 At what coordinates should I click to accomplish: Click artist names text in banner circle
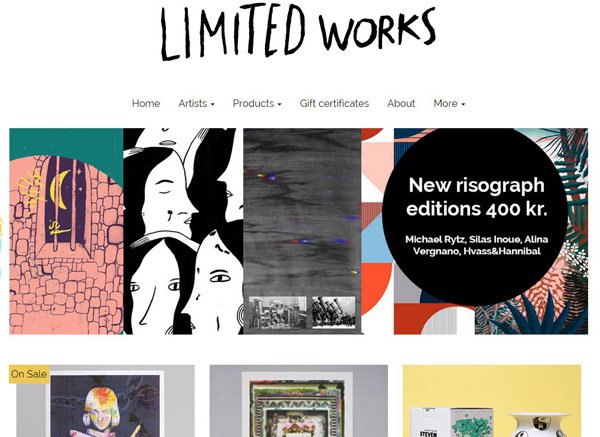tap(477, 245)
